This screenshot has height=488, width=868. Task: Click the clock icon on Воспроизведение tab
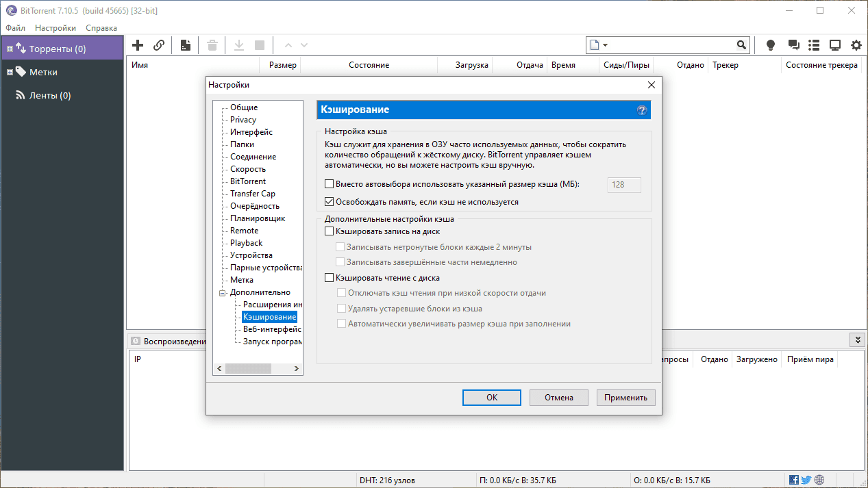coord(136,342)
